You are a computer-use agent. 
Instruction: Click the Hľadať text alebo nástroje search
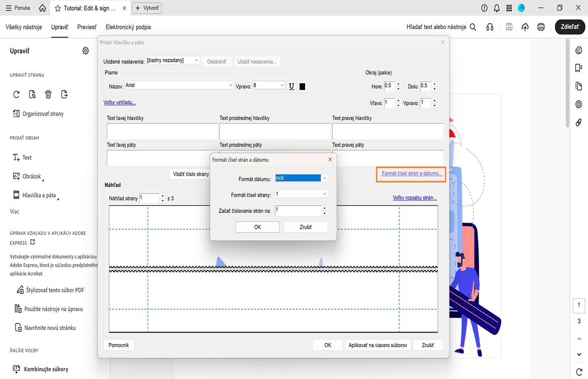[x=441, y=27]
